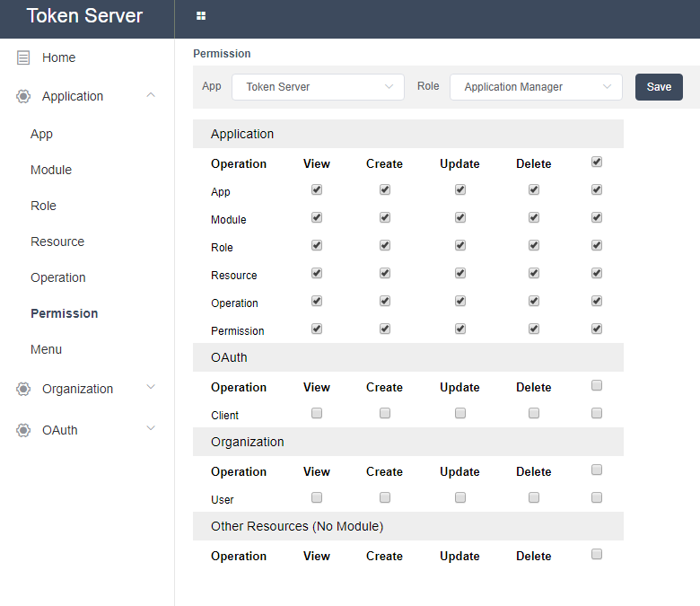Uncheck Update permission for Module row
This screenshot has width=700, height=606.
(460, 217)
